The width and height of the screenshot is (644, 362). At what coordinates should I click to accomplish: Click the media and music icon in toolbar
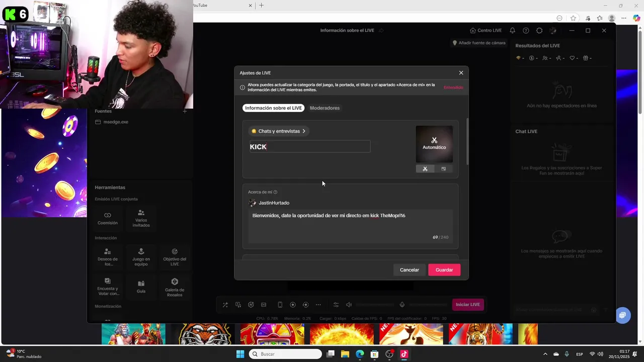(238, 305)
